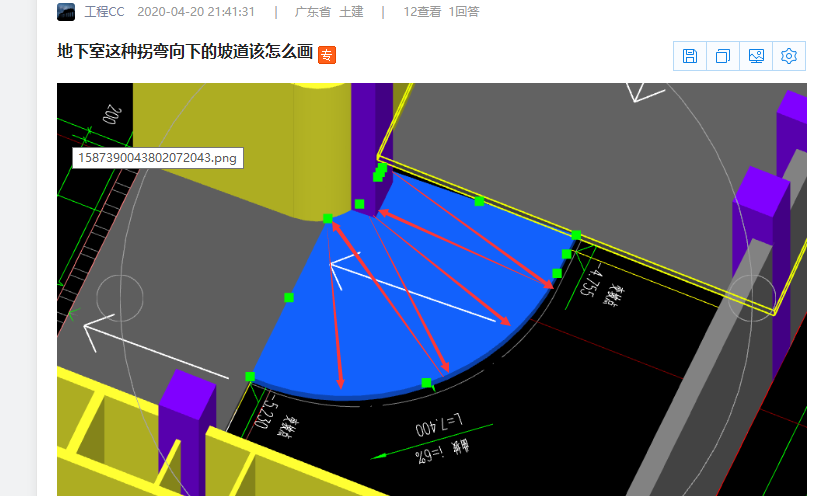The width and height of the screenshot is (815, 496).
Task: Click the 广东省 region label
Action: point(313,12)
